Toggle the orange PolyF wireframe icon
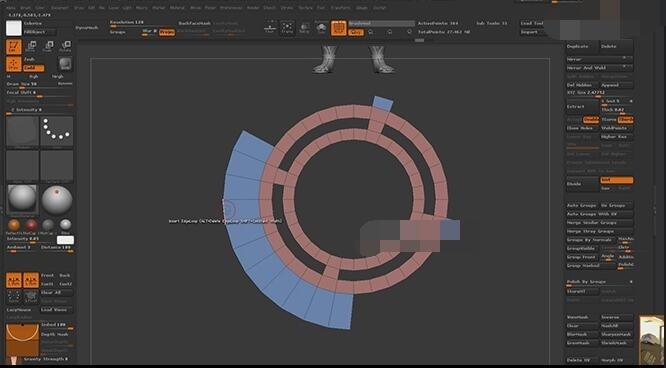This screenshot has height=368, width=666. tap(339, 28)
